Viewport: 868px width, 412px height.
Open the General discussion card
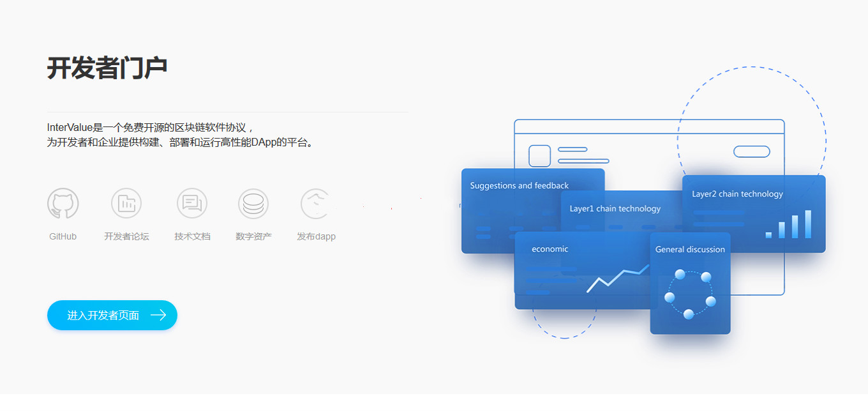click(x=690, y=283)
